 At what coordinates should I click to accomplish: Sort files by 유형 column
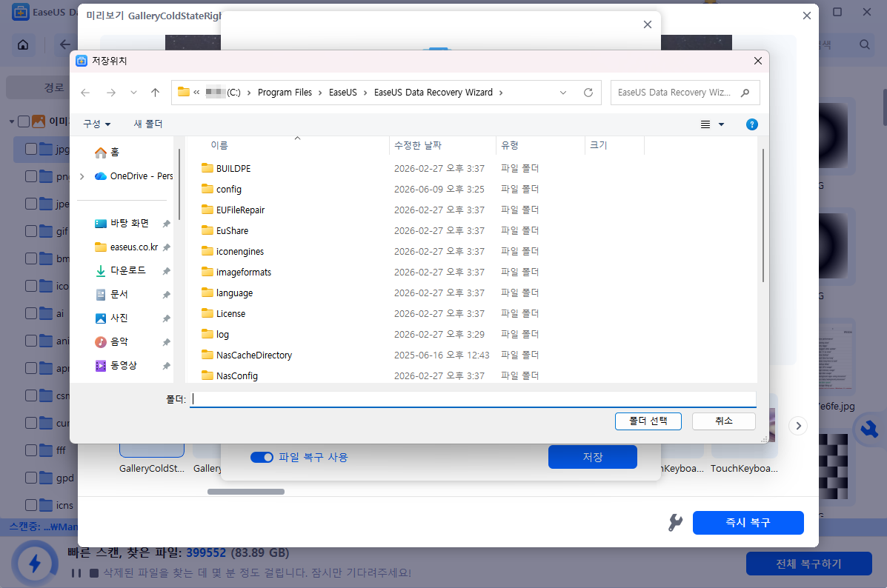click(510, 146)
